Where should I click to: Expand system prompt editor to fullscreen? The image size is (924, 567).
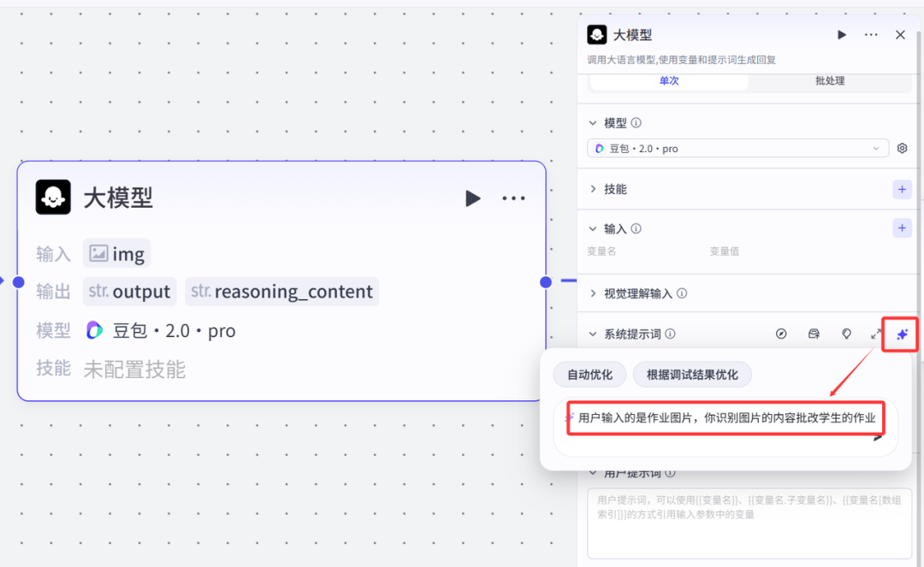pyautogui.click(x=876, y=334)
